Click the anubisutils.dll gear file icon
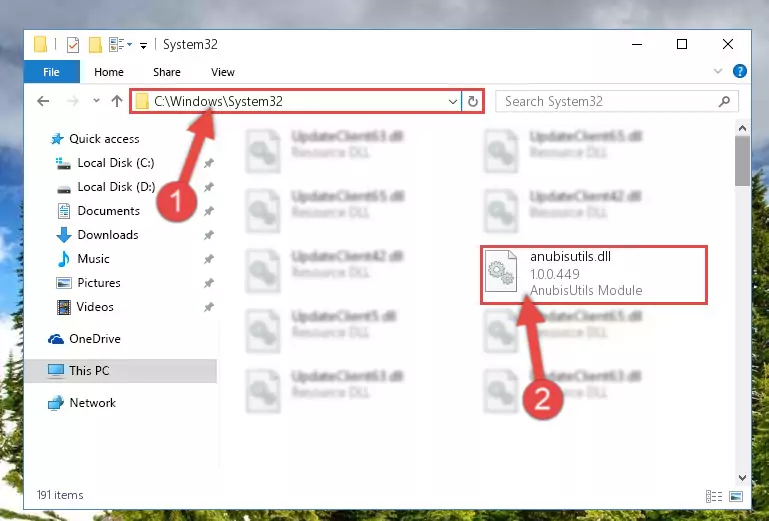 tap(501, 271)
